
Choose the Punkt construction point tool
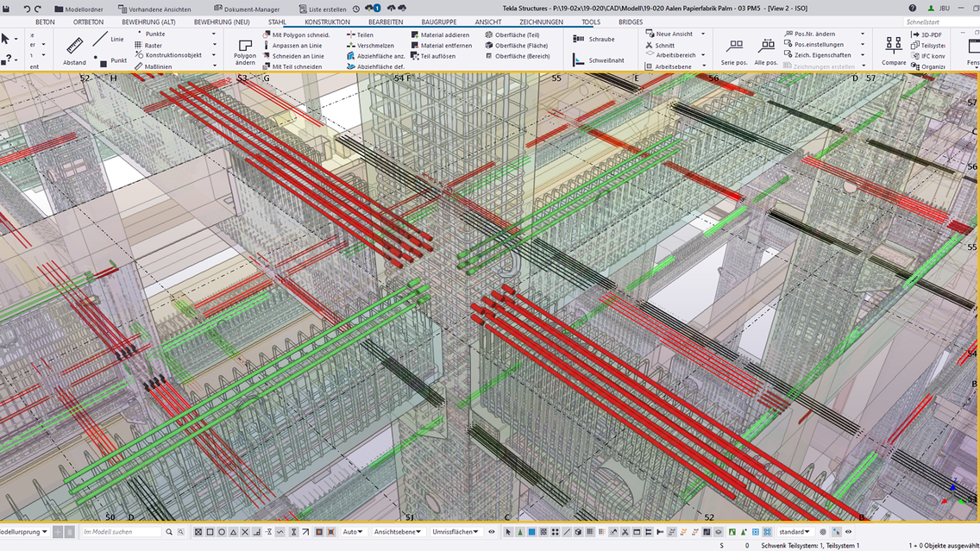[110, 60]
